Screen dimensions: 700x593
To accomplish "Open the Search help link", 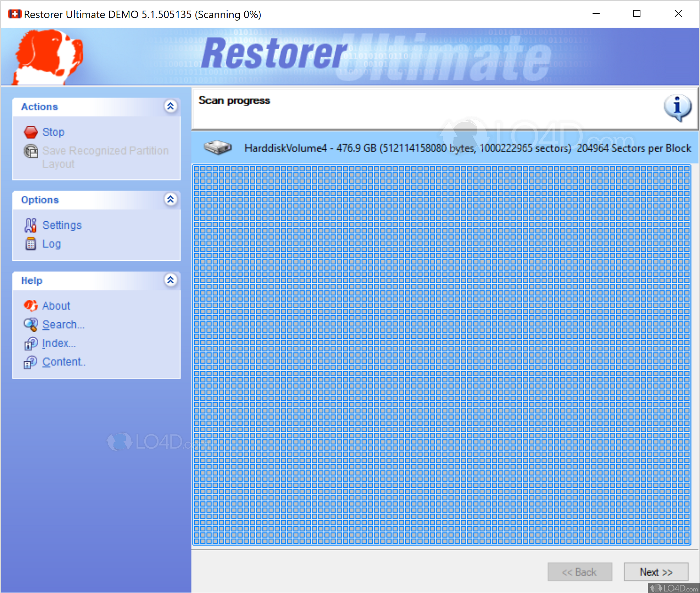I will coord(63,324).
